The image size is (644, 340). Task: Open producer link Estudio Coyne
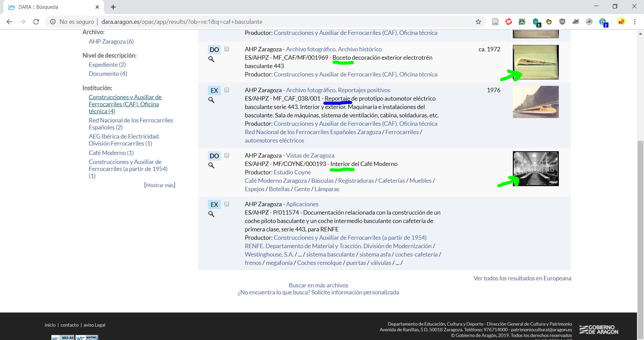click(x=292, y=172)
